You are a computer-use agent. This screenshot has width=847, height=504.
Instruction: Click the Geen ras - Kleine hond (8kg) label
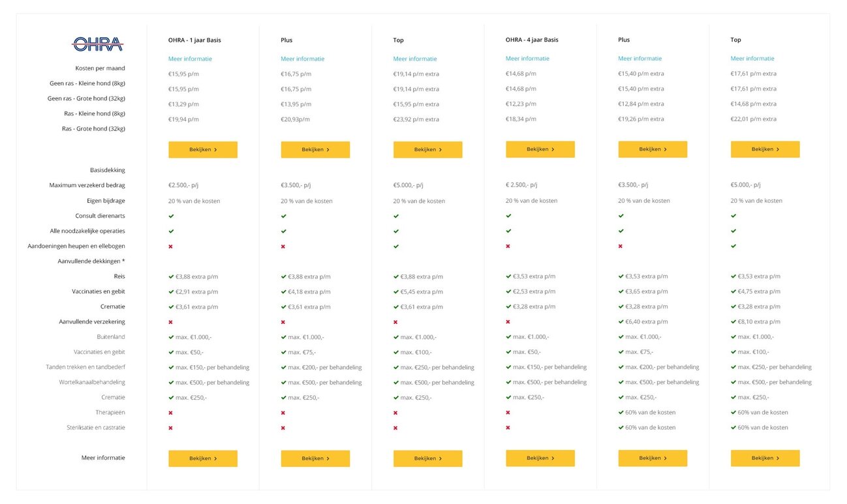[87, 83]
